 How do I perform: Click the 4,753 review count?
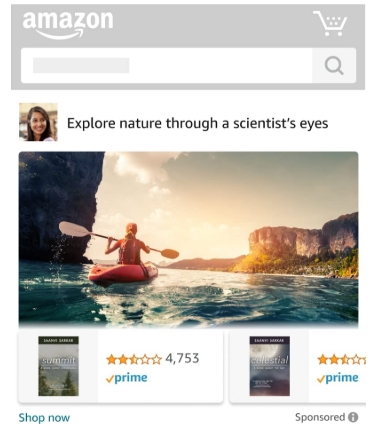coord(182,359)
